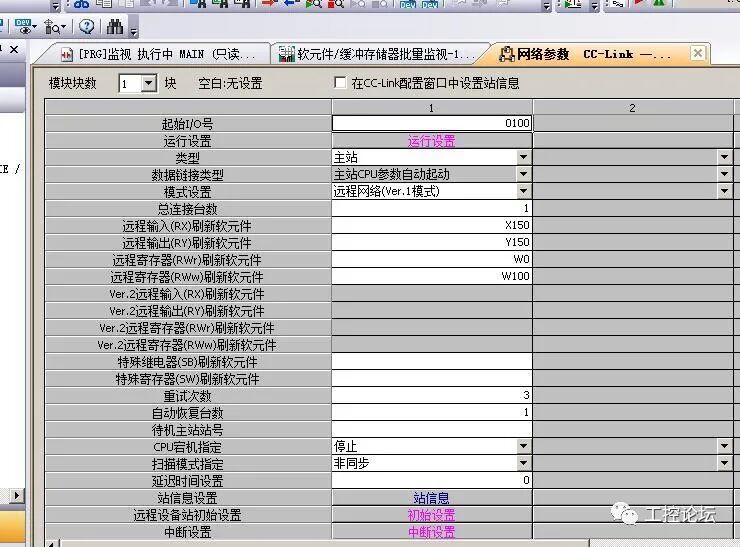The height and width of the screenshot is (547, 740).
Task: Open the 站信息 station info link
Action: click(431, 498)
